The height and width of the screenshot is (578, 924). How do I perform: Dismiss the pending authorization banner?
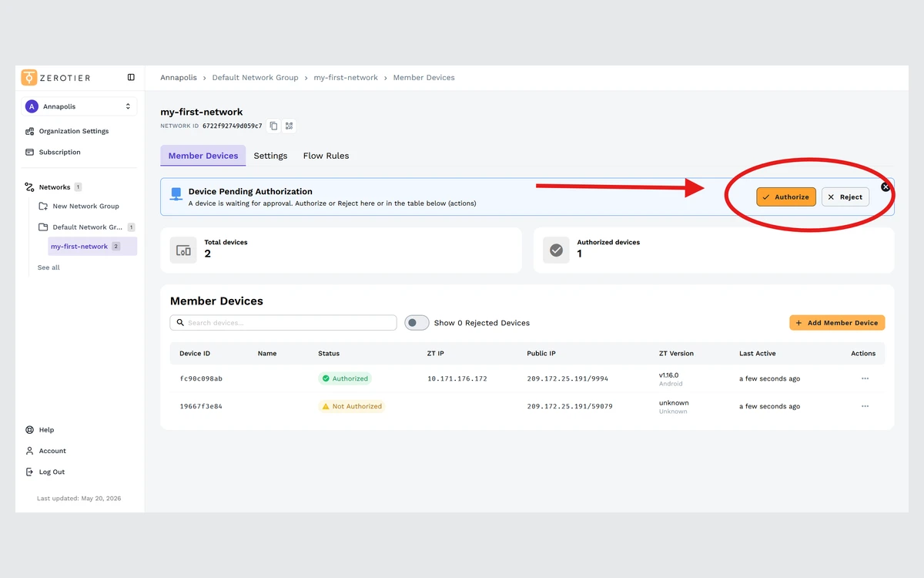pos(885,187)
